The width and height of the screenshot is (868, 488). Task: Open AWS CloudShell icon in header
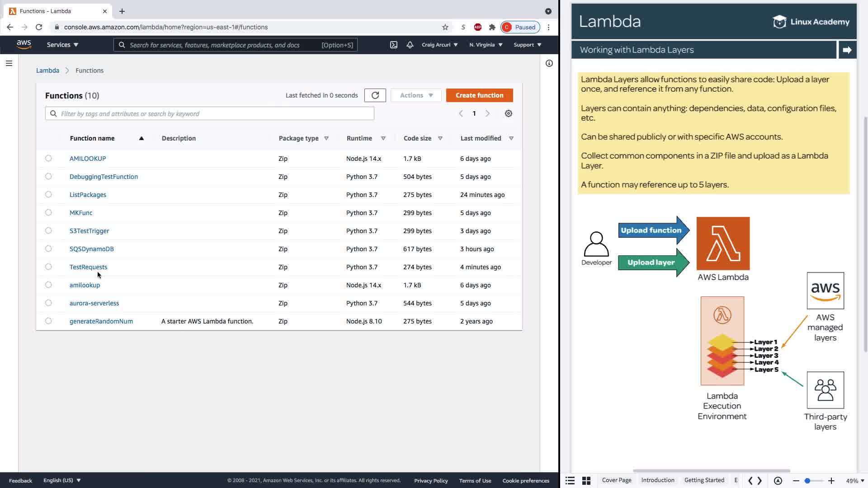pyautogui.click(x=394, y=45)
